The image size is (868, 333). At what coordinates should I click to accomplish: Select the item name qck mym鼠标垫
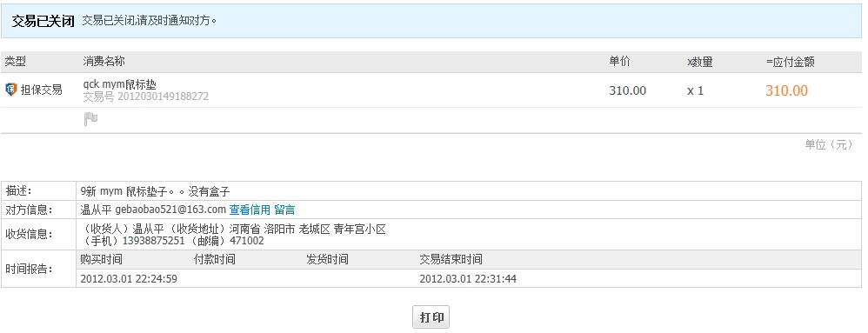tap(119, 84)
